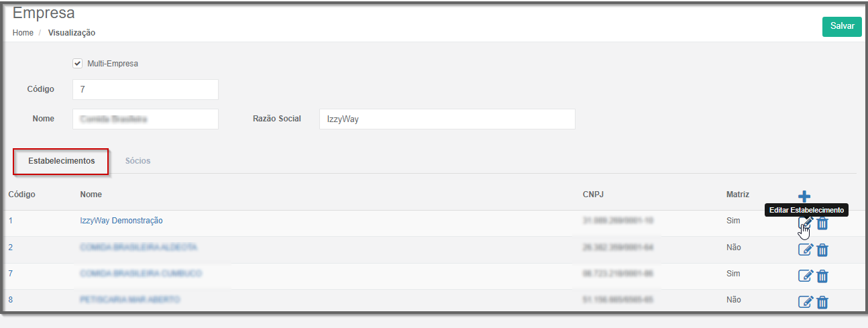Edit establishment with code 7

805,275
